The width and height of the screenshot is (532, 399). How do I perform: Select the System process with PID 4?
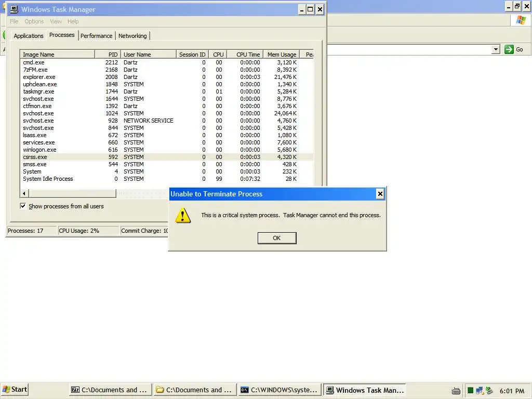(x=167, y=171)
